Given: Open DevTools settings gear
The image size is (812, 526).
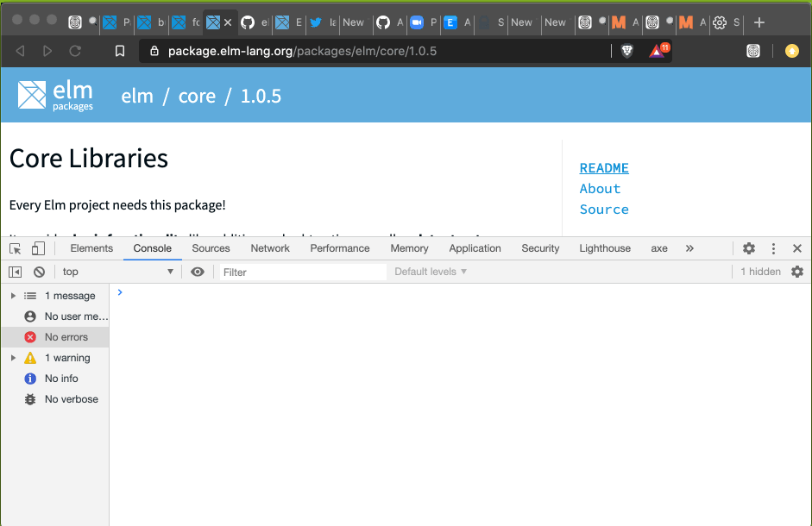Looking at the screenshot, I should coord(749,248).
